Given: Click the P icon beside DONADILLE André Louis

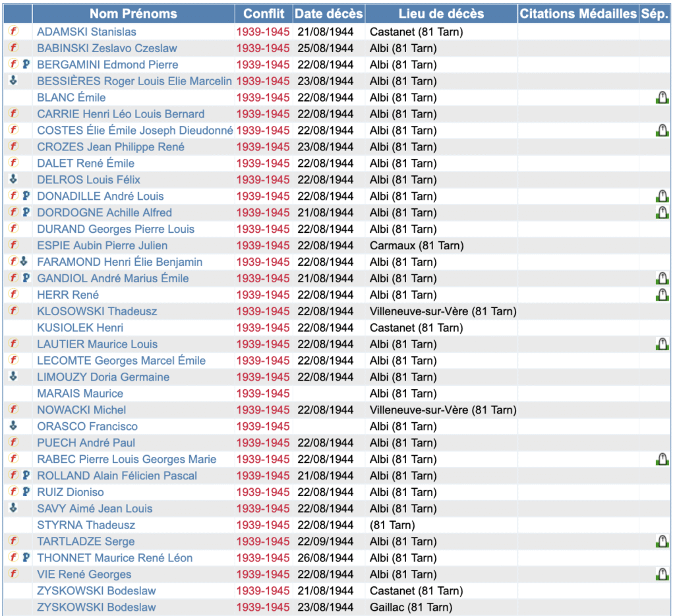Looking at the screenshot, I should point(26,196).
